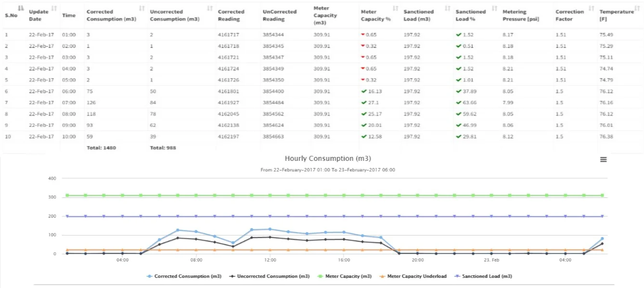Sort by Uncorrected Consumption (m3) column
Screen dimensions: 644x288
[210, 9]
